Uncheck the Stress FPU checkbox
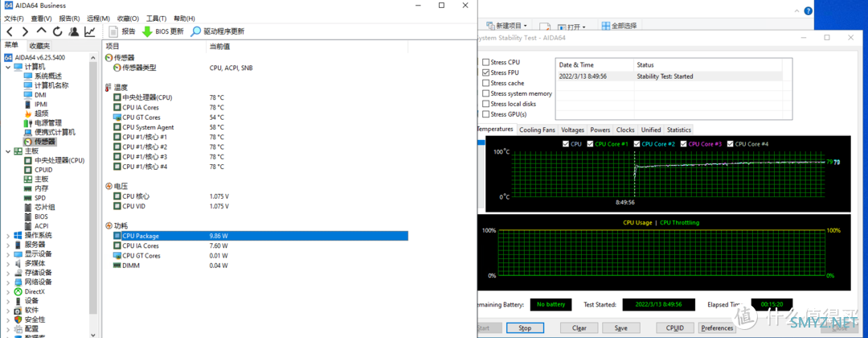Image resolution: width=868 pixels, height=338 pixels. point(486,72)
